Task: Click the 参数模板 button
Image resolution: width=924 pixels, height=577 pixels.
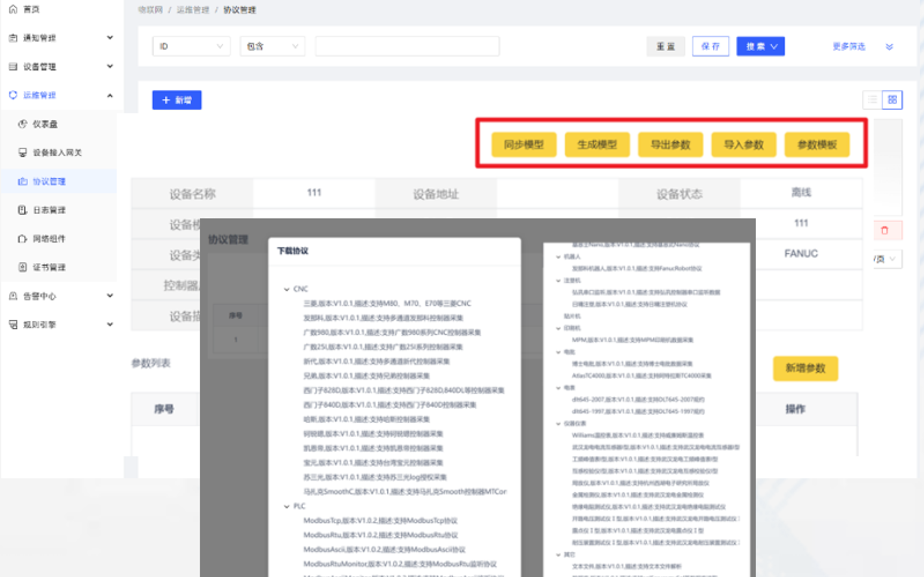Action: pos(817,144)
